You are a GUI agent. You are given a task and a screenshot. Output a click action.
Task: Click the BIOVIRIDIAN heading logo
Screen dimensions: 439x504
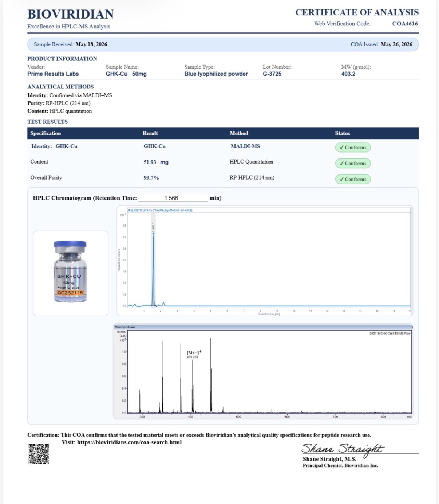[71, 14]
